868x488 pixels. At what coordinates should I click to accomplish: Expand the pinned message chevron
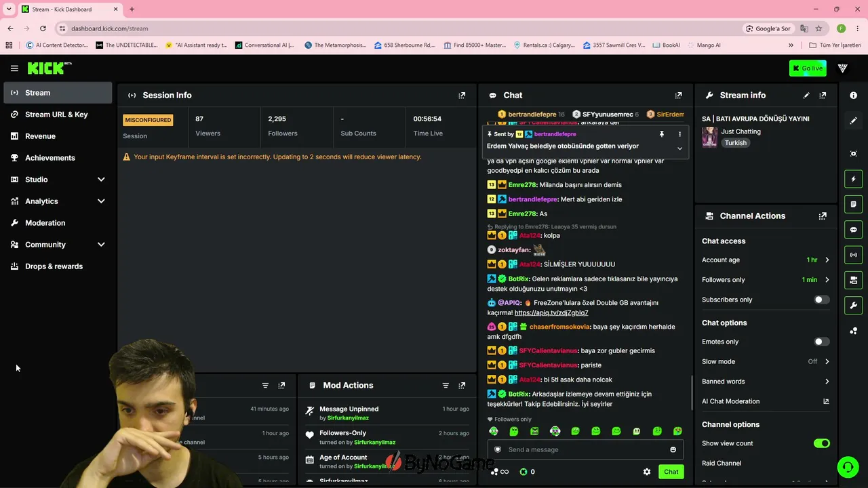(679, 148)
